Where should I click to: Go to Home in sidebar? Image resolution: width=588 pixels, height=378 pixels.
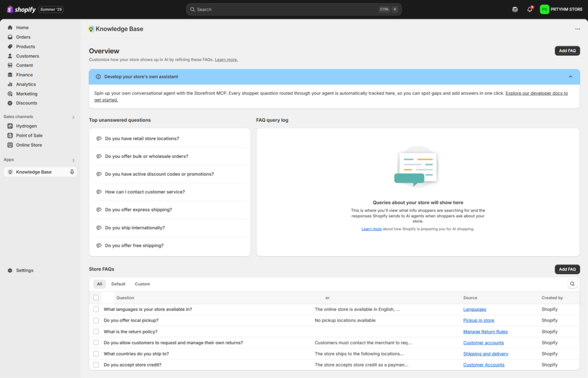pyautogui.click(x=22, y=28)
